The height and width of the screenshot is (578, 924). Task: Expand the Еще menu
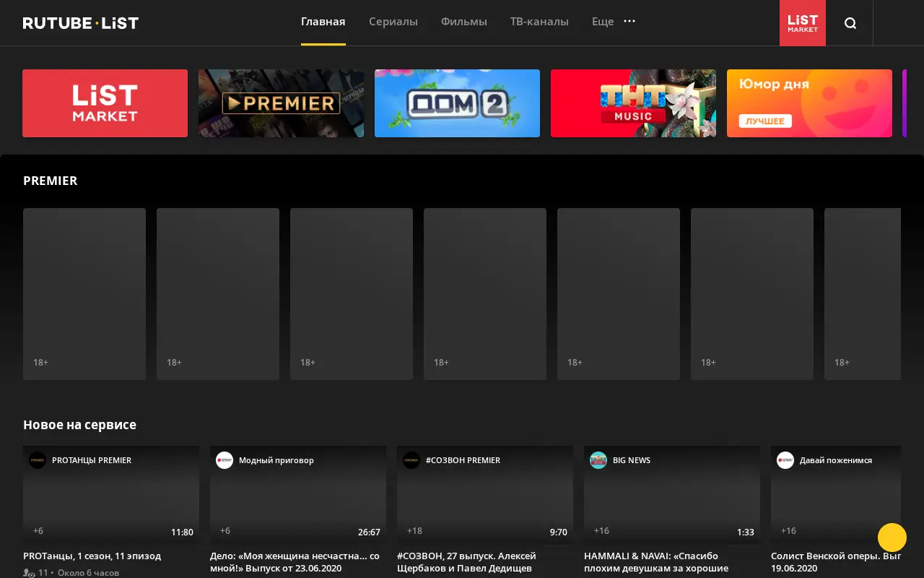tap(603, 22)
